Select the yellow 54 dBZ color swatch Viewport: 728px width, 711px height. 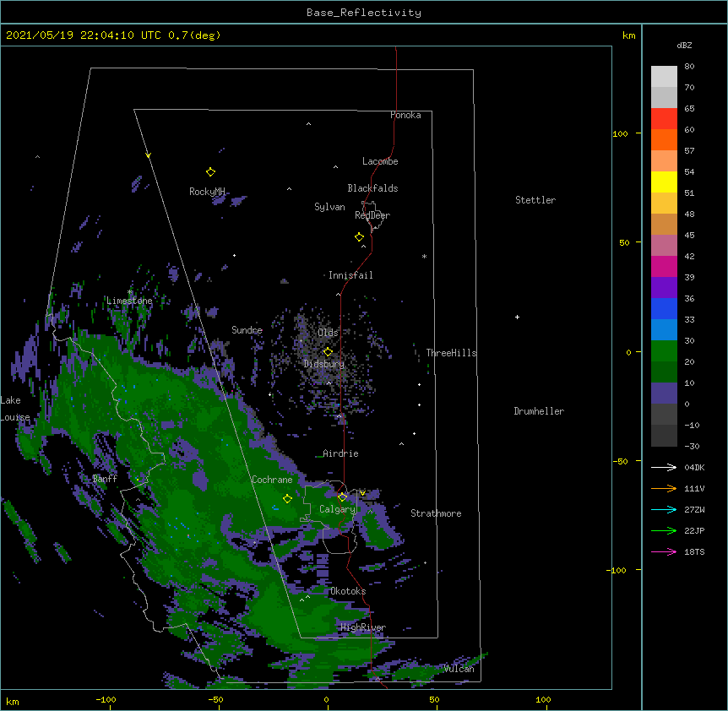(x=664, y=182)
